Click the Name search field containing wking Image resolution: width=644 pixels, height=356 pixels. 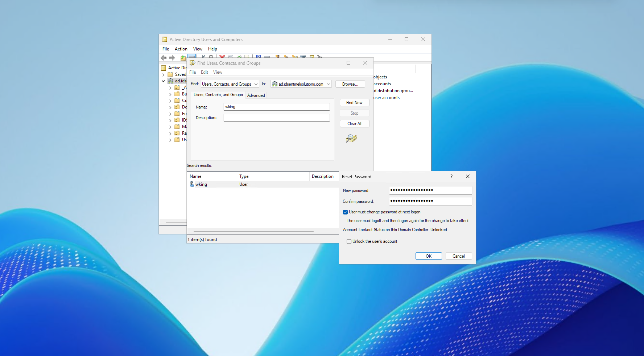277,107
